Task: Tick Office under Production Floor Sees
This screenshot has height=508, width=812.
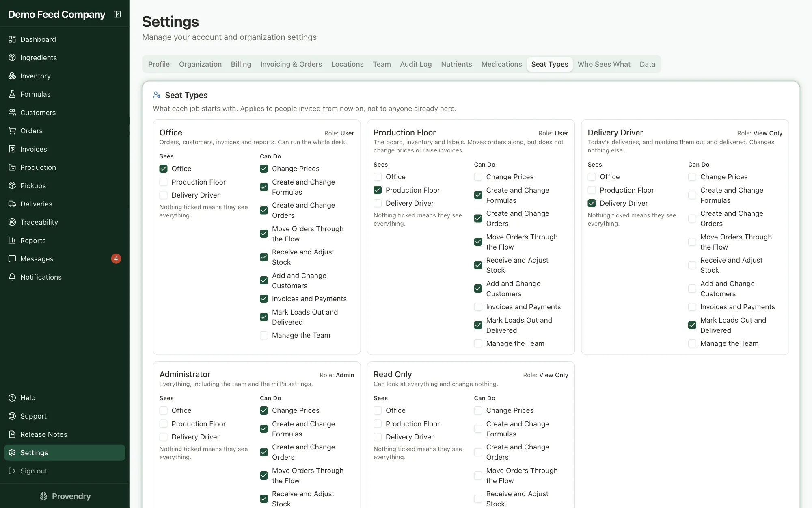Action: click(x=378, y=177)
